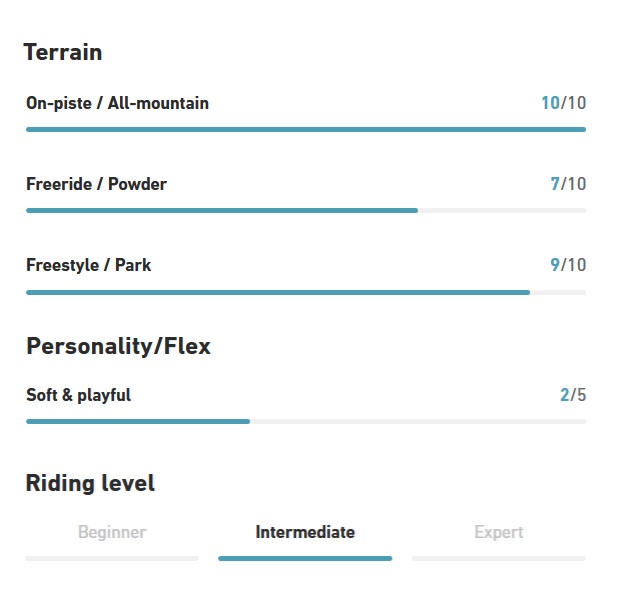Select the Expert riding level
636x601 pixels.
pos(498,533)
